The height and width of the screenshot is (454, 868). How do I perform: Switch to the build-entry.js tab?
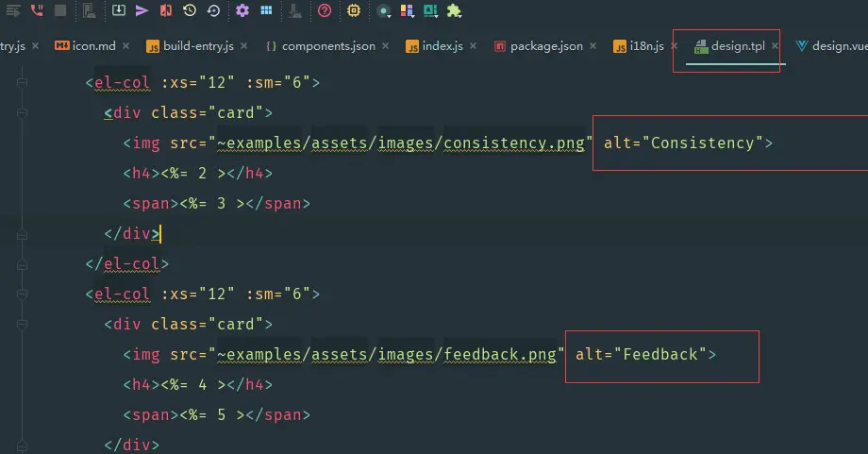point(198,46)
